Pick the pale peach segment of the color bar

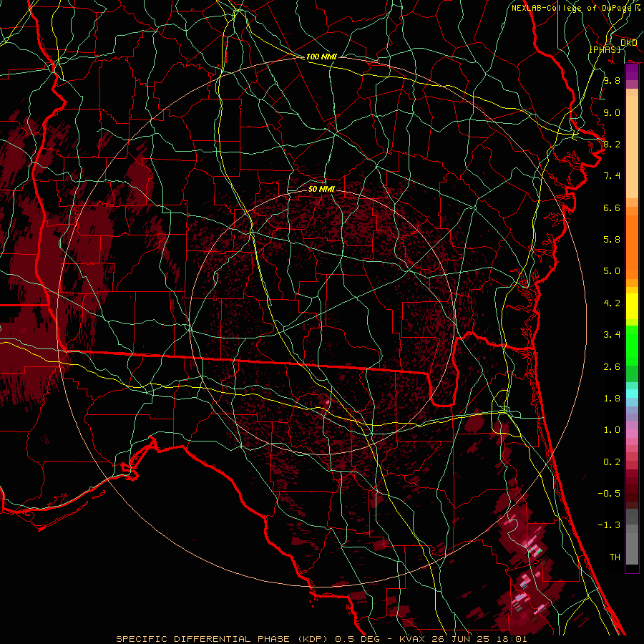632,148
